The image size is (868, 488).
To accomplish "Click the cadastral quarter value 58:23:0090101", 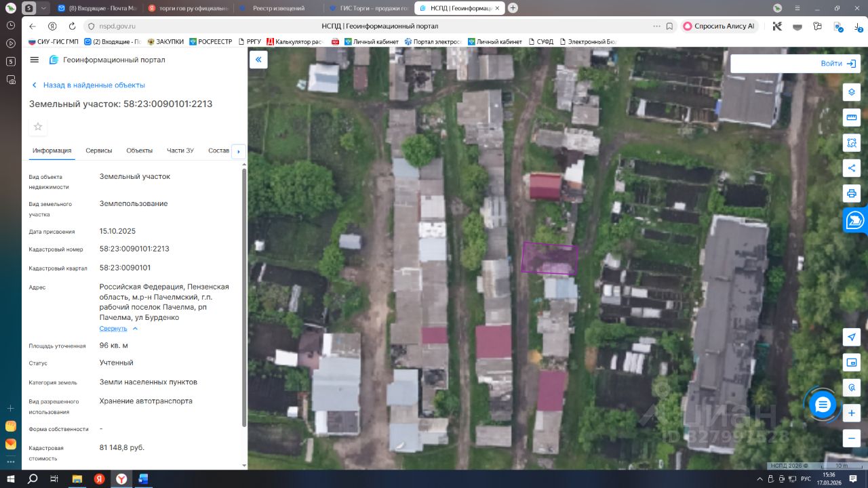I will coord(125,268).
